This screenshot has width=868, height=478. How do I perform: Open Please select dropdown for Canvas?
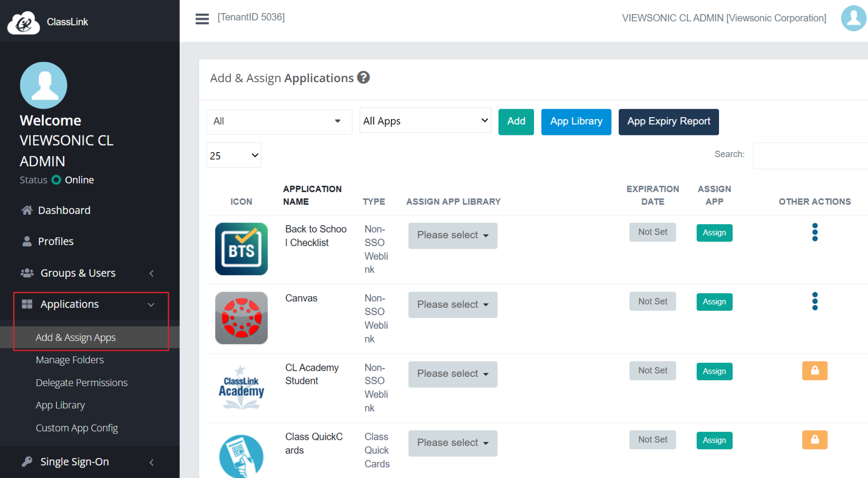(x=452, y=304)
